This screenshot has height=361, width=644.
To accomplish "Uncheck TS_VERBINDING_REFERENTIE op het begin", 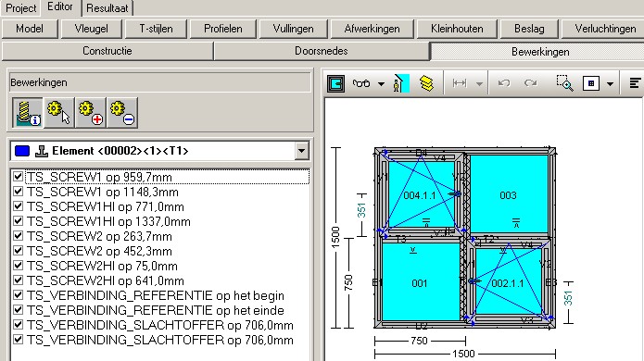I will pyautogui.click(x=19, y=294).
